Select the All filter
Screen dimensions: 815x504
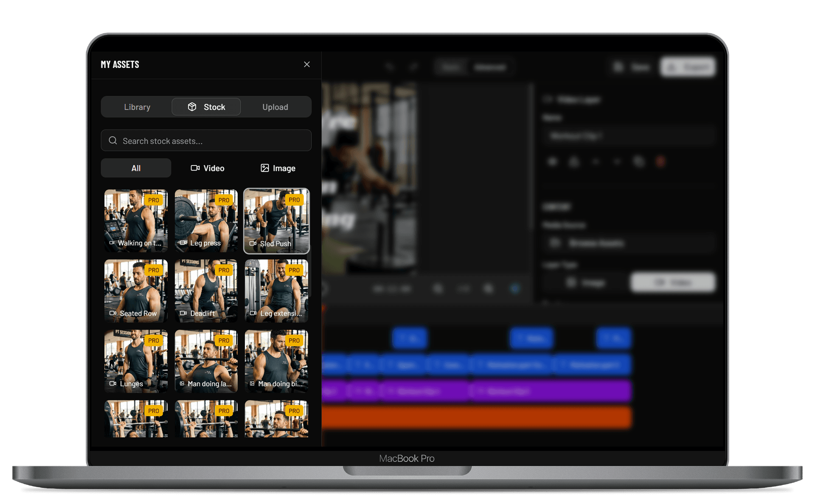[136, 168]
